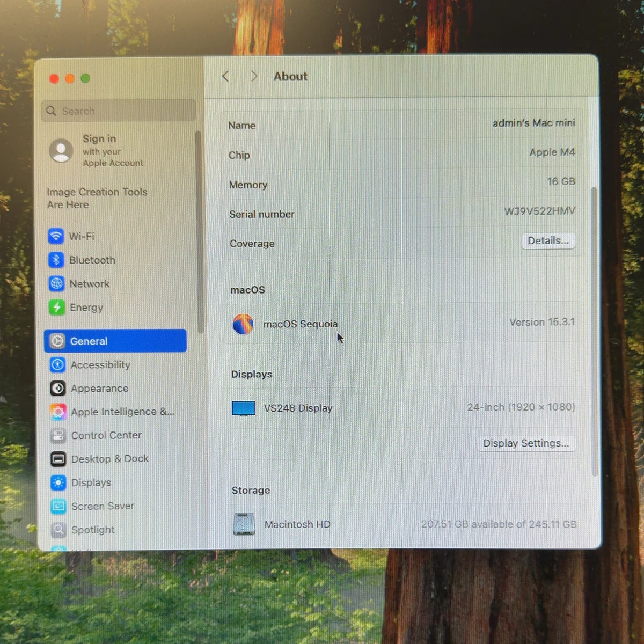Select the Desktop & Dock icon
644x644 pixels.
point(58,459)
